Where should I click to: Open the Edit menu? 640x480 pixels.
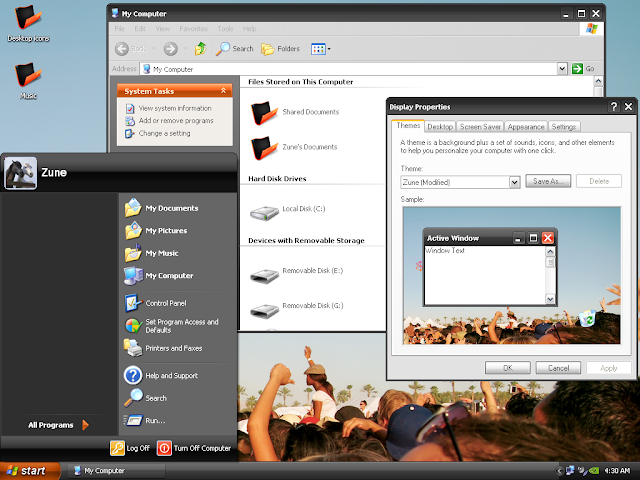[140, 29]
